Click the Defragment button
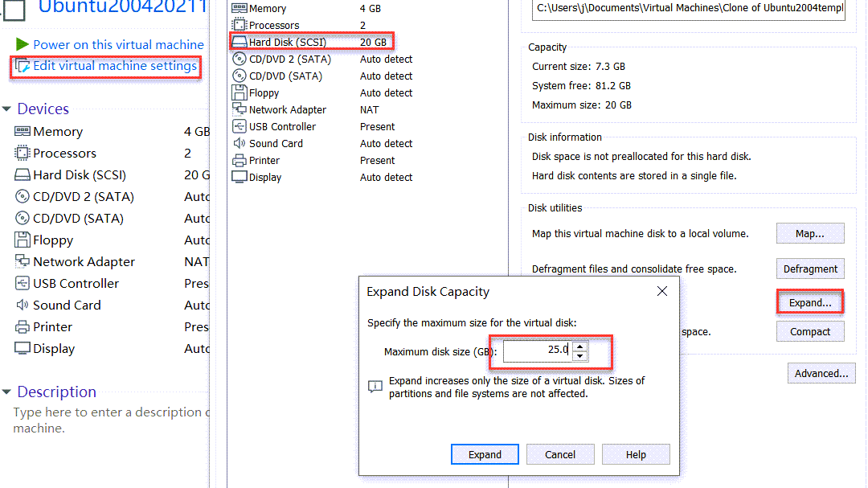The width and height of the screenshot is (868, 488). pyautogui.click(x=810, y=269)
